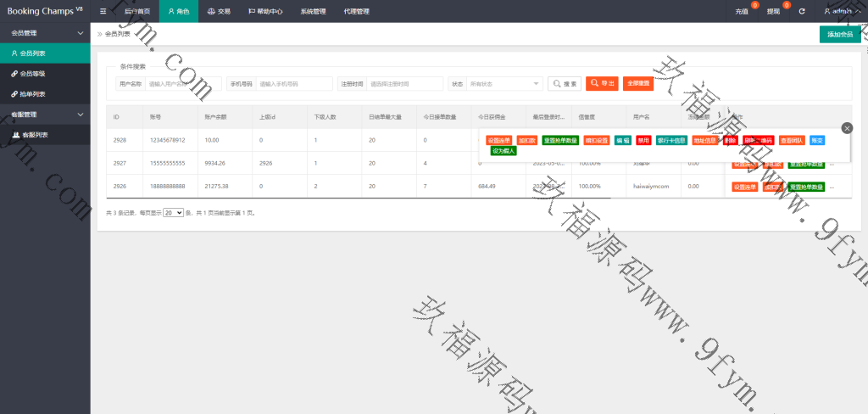Click the orange 导出 export button

(x=602, y=84)
